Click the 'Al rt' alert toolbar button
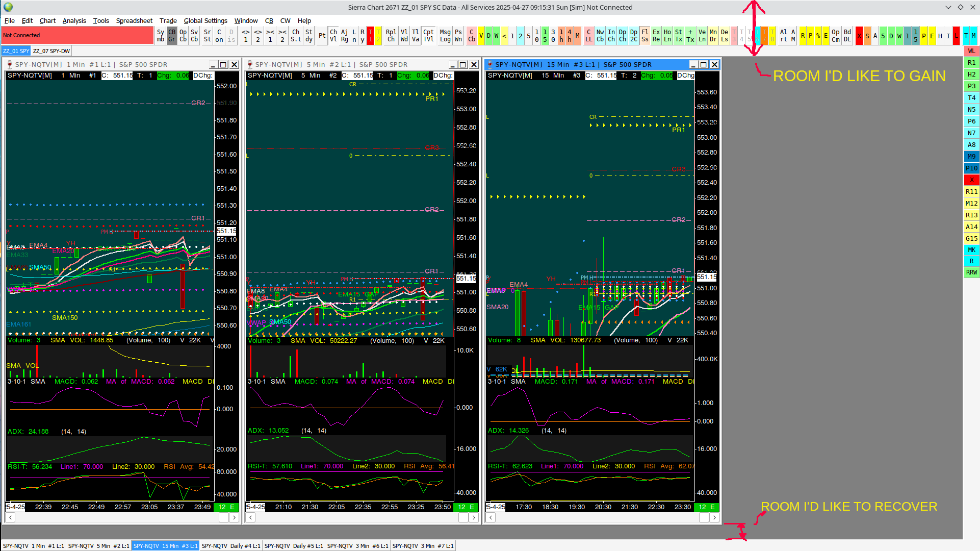980x551 pixels. click(x=783, y=35)
